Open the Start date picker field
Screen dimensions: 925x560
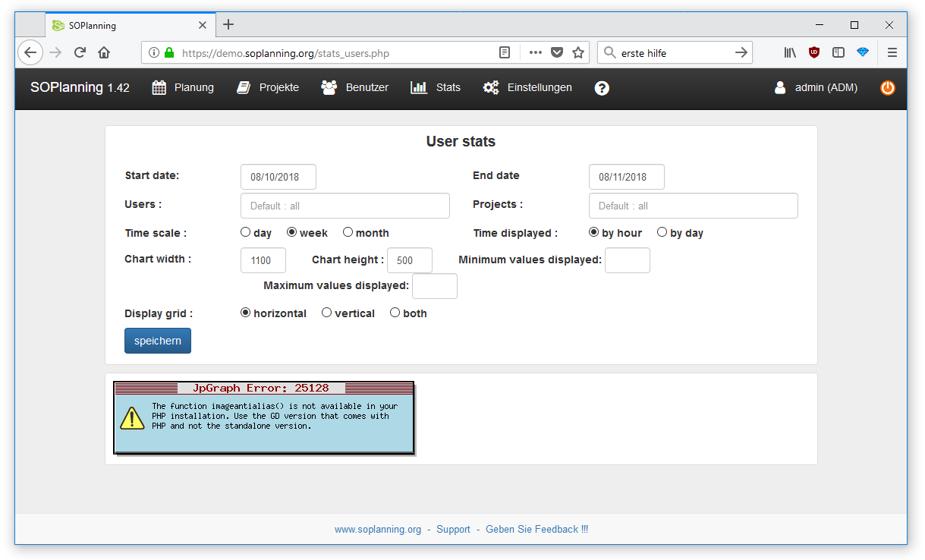click(278, 177)
